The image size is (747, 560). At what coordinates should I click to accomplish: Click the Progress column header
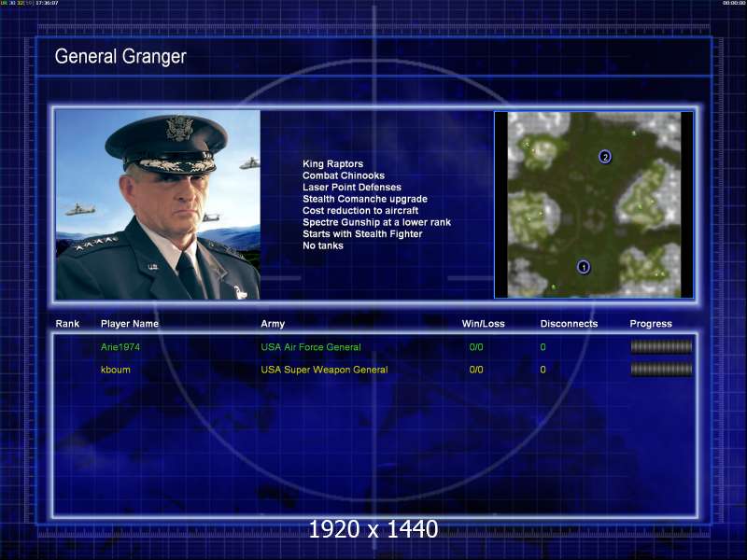pyautogui.click(x=651, y=324)
